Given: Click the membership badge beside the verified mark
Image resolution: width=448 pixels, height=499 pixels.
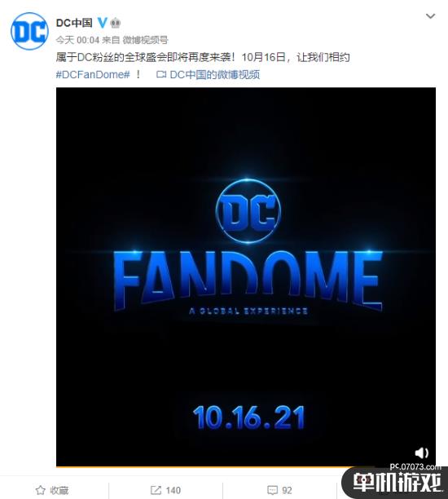Looking at the screenshot, I should (x=115, y=23).
